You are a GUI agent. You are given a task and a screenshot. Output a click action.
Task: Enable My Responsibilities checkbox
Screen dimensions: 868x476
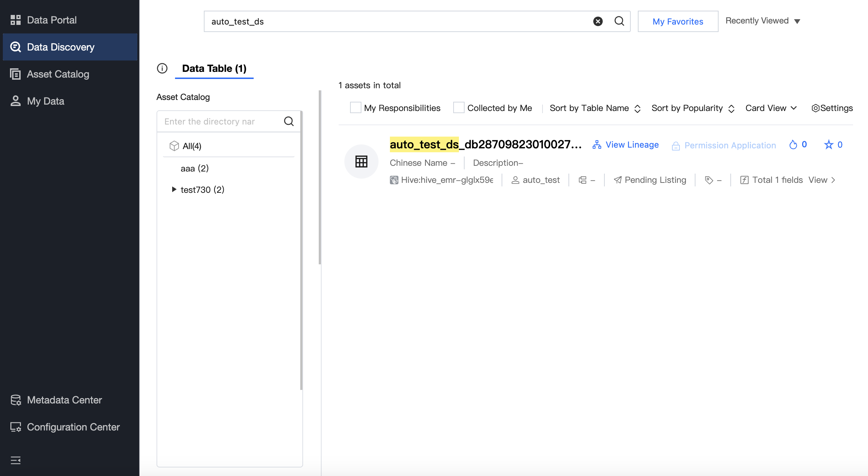tap(355, 108)
